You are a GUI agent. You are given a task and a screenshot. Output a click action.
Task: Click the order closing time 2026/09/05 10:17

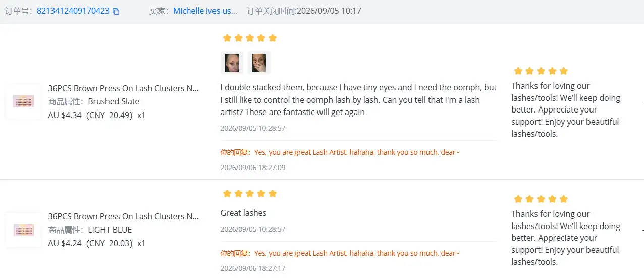coord(329,11)
